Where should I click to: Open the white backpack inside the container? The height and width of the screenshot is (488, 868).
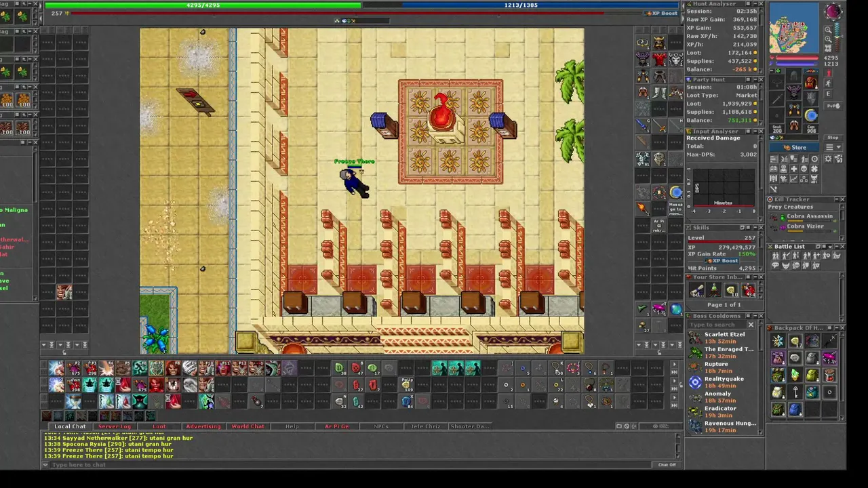pos(778,392)
